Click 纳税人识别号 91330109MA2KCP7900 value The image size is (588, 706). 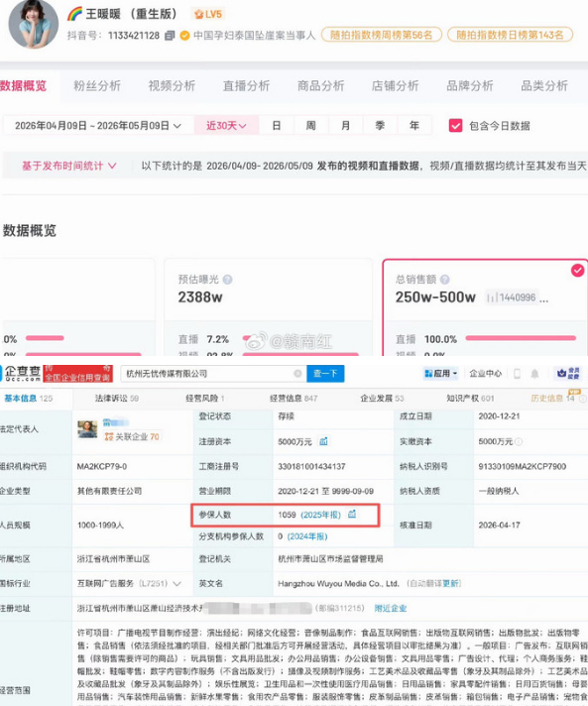coord(522,466)
